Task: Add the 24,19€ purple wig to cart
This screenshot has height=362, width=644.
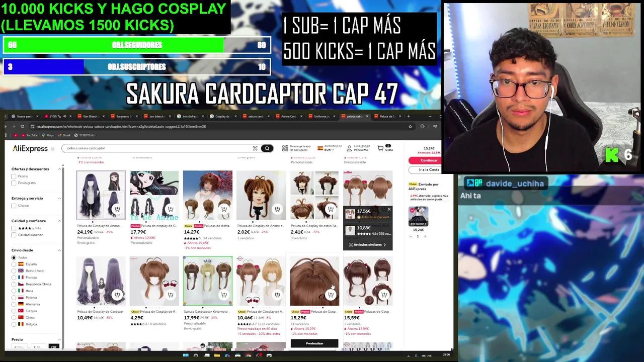Action: (117, 209)
